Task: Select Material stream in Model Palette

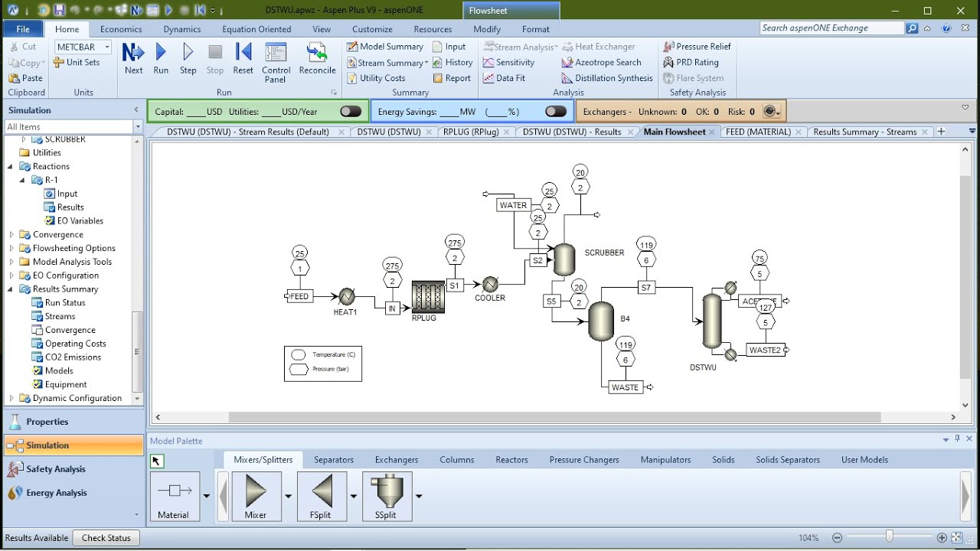Action: point(175,496)
